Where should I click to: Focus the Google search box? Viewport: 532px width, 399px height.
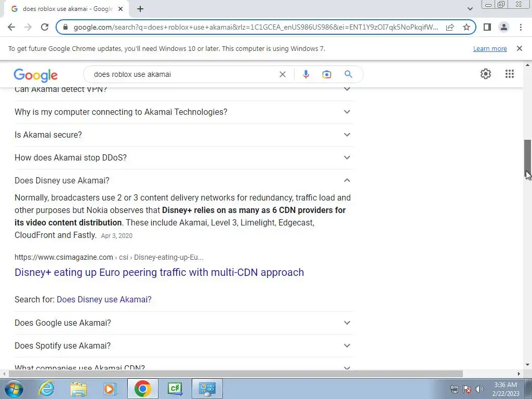[x=183, y=74]
